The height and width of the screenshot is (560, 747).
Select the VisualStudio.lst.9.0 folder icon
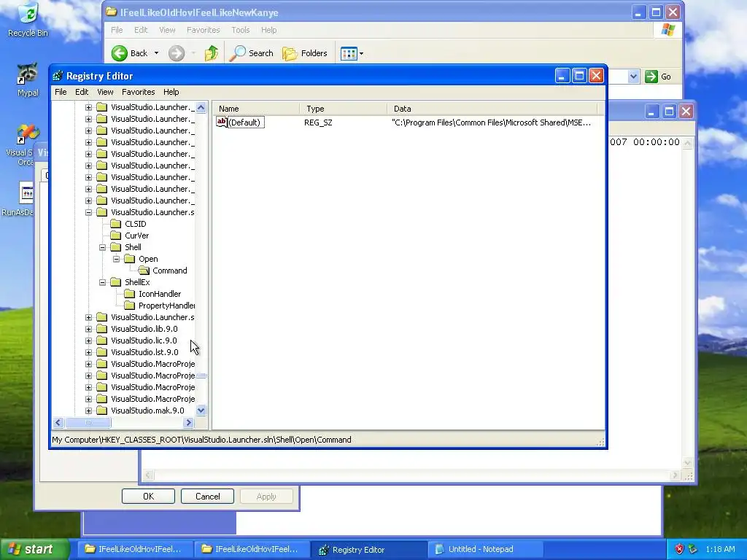click(x=101, y=352)
